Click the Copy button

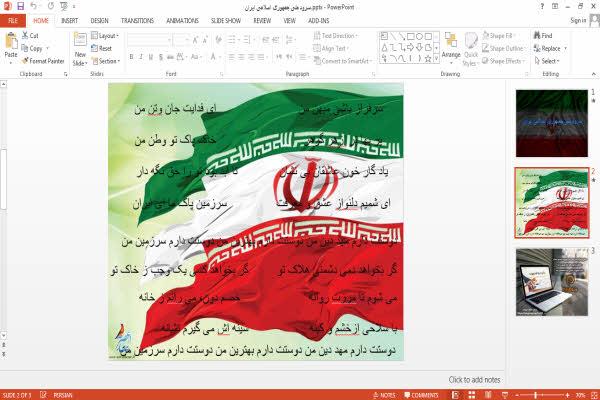coord(32,49)
